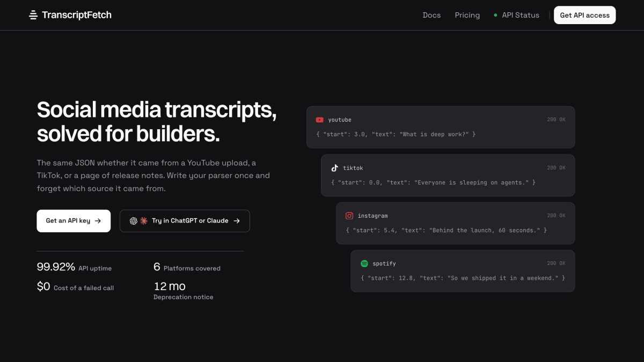The width and height of the screenshot is (644, 362).
Task: Select the youtube card label
Action: click(x=340, y=120)
